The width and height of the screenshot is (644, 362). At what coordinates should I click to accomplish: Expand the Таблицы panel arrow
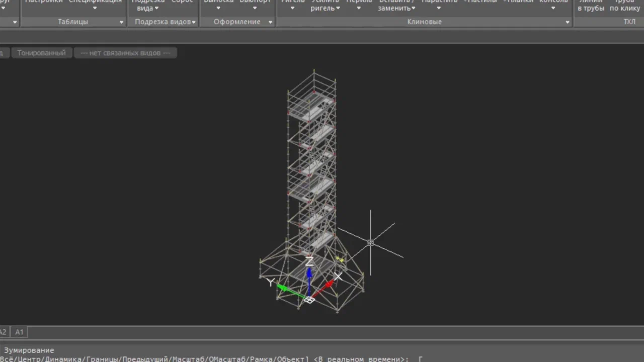tap(121, 22)
